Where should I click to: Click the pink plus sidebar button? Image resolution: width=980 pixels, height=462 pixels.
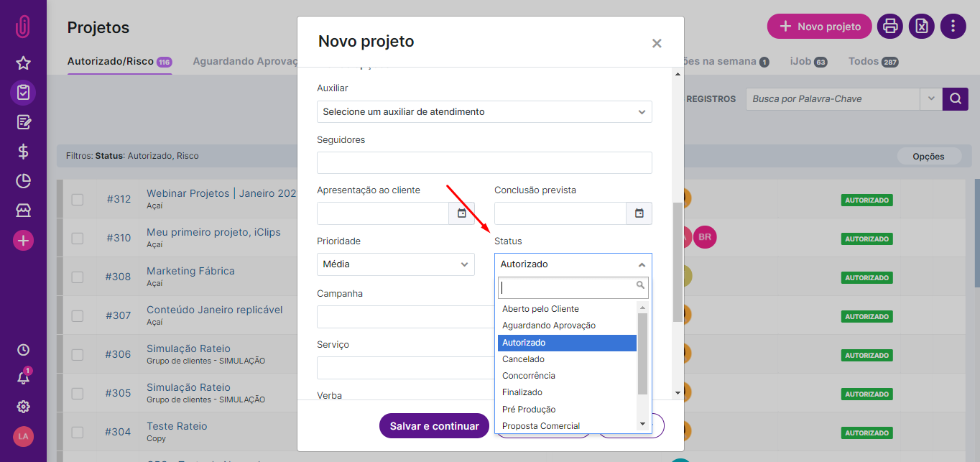click(23, 241)
